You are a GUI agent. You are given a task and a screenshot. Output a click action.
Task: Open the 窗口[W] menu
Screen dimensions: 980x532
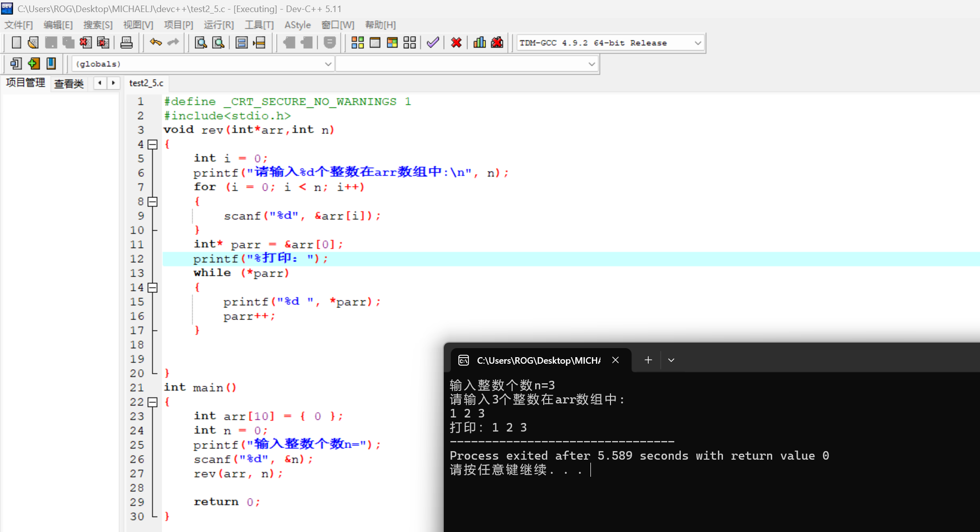pyautogui.click(x=338, y=25)
